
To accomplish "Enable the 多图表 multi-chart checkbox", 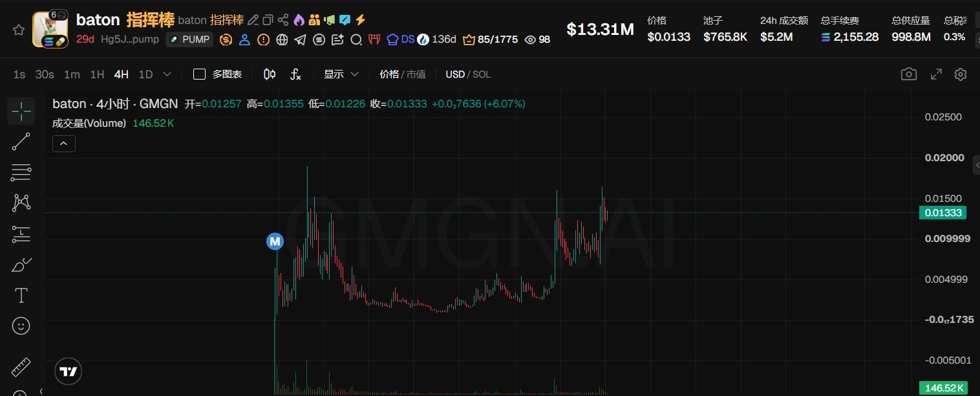I will coord(200,74).
